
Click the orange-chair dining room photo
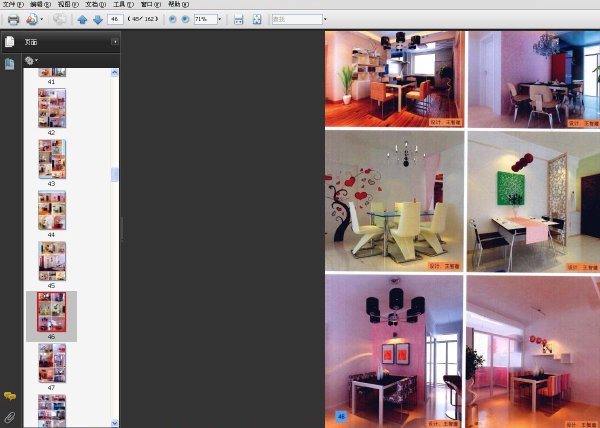(395, 79)
